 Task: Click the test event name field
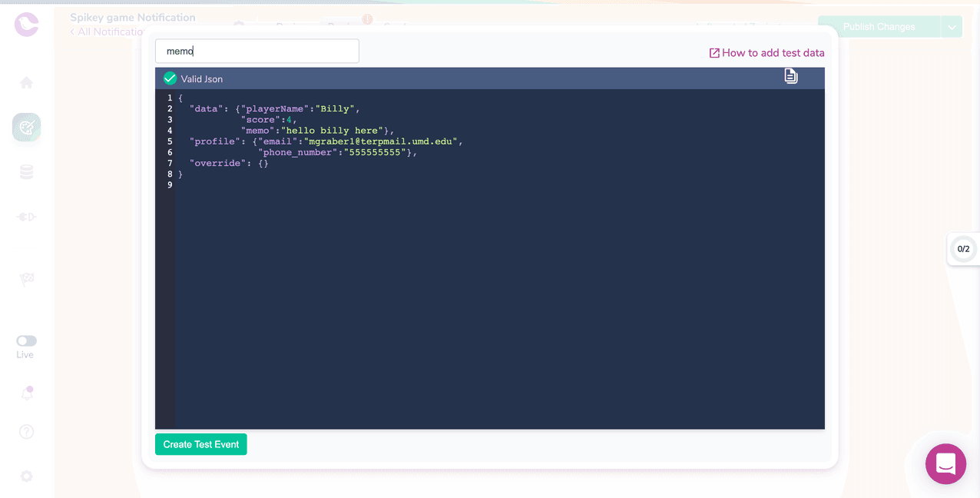[257, 51]
